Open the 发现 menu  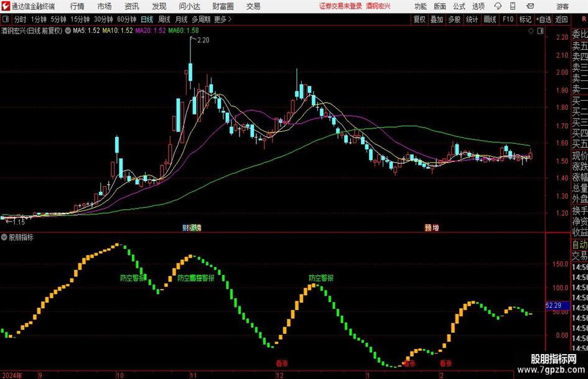(x=159, y=6)
